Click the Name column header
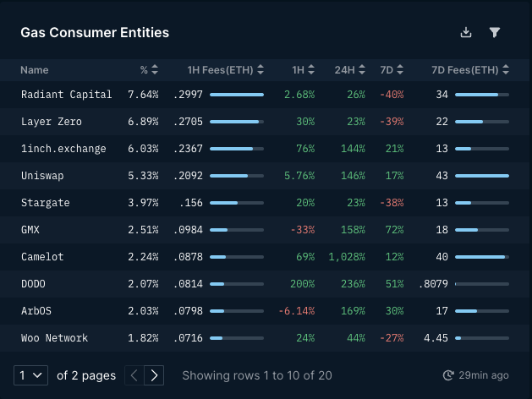The height and width of the screenshot is (399, 532). point(35,70)
